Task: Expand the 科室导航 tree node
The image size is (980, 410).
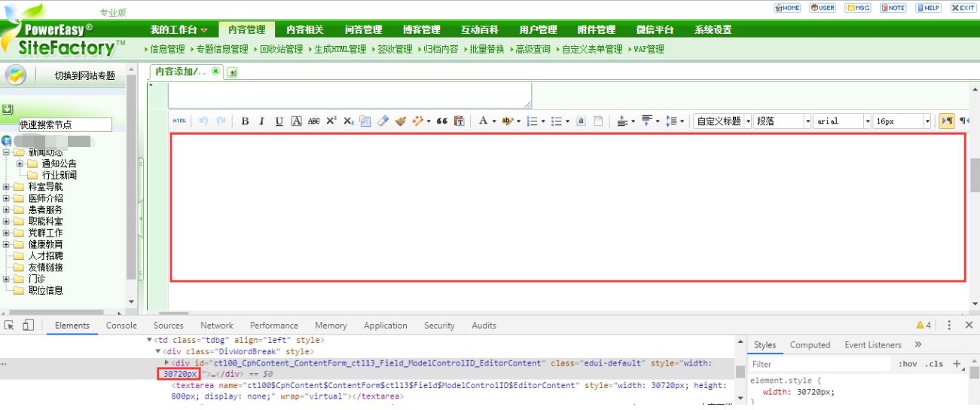Action: [7, 187]
